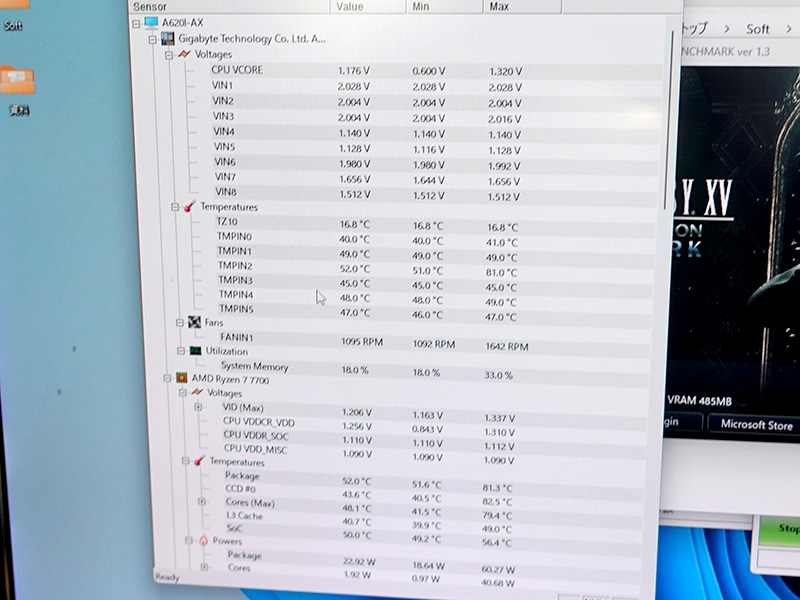Screen dimensions: 800x600
Task: Click the 81.0 °C TMPIN2 max value
Action: pyautogui.click(x=501, y=272)
